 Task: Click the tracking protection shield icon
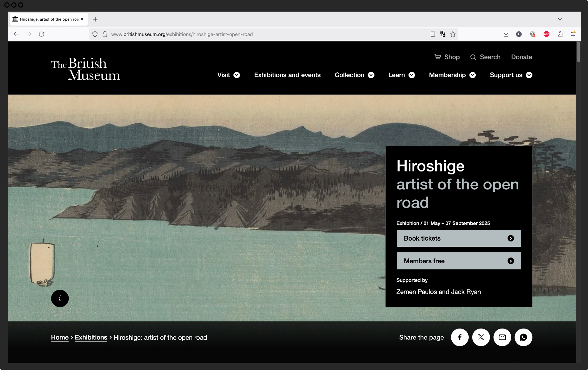(95, 34)
